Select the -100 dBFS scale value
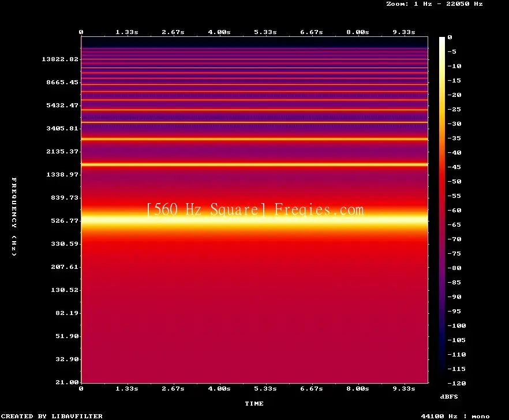This screenshot has height=420, width=509. 456,325
